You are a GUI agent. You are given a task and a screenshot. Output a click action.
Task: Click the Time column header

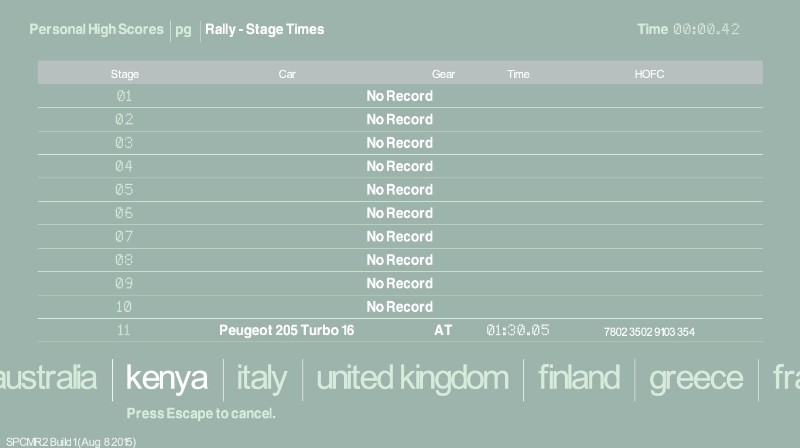point(518,74)
